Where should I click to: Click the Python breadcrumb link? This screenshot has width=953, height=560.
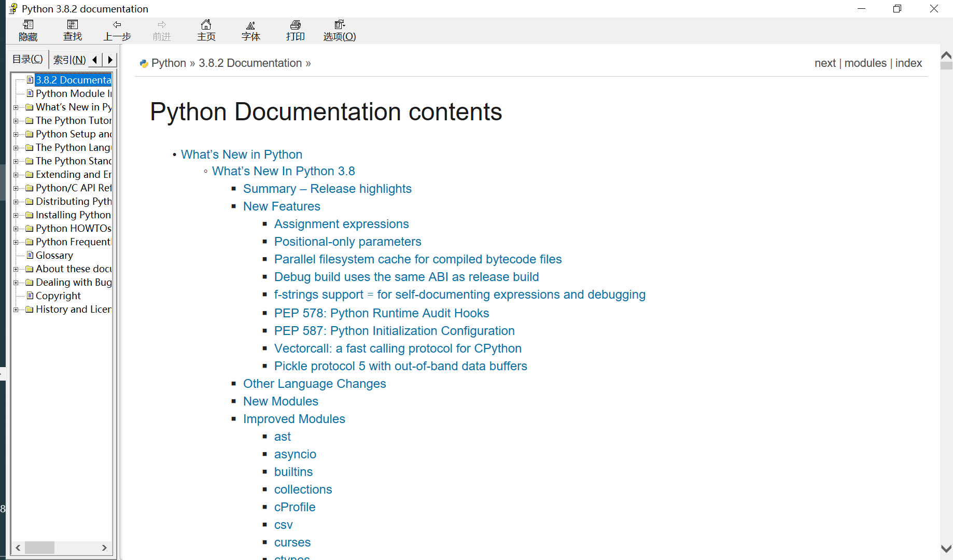click(169, 63)
